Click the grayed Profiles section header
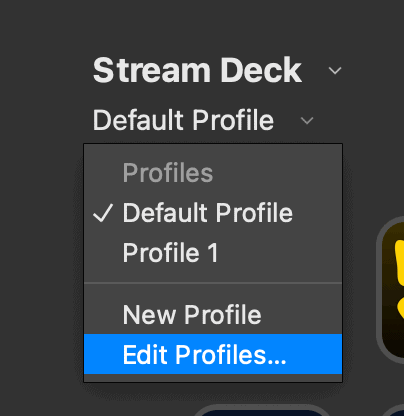Viewport: 404px width, 416px height. [168, 173]
